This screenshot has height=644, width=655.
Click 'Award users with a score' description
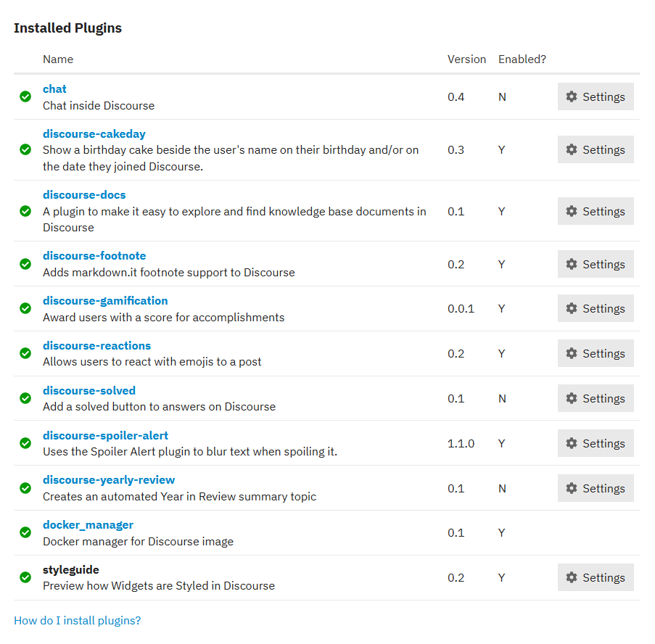(163, 318)
